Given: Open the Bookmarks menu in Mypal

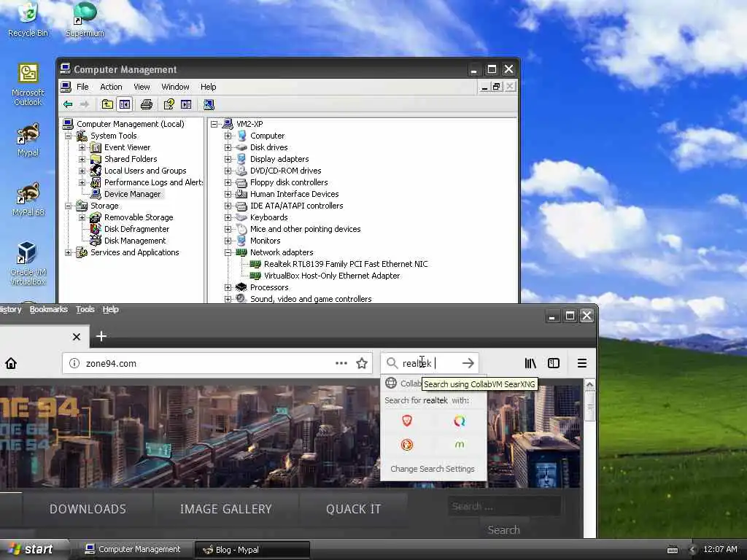Looking at the screenshot, I should click(49, 309).
